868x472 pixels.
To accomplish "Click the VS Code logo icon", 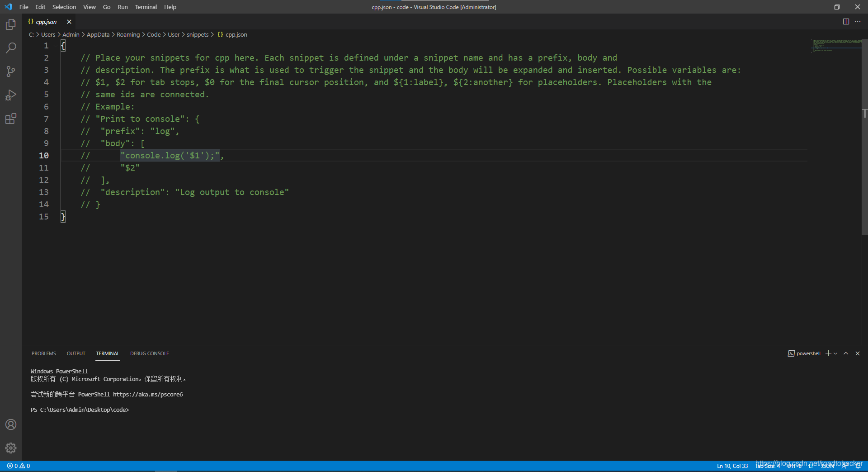I will pos(8,7).
